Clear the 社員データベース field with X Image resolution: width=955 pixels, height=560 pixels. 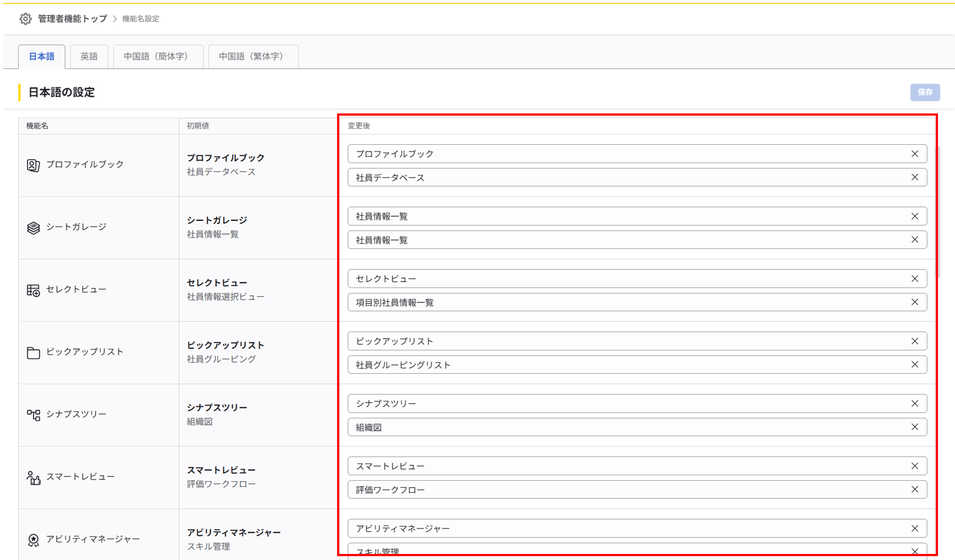pos(915,177)
